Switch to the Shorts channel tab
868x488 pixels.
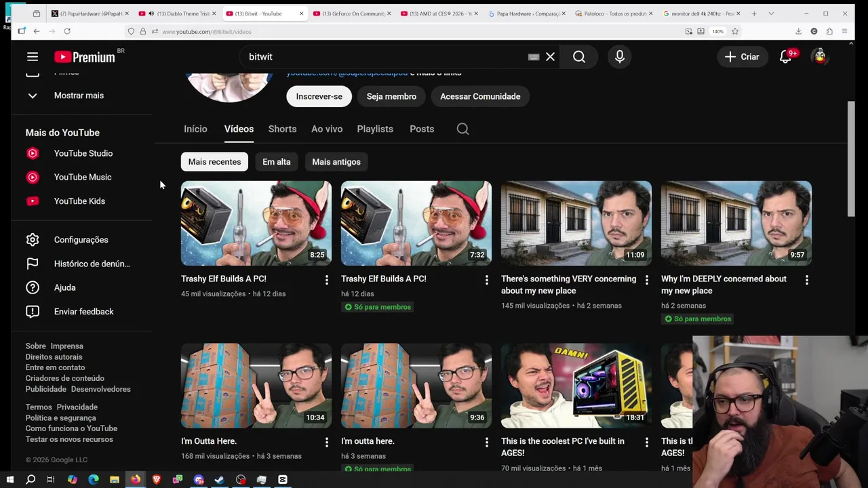click(x=282, y=129)
